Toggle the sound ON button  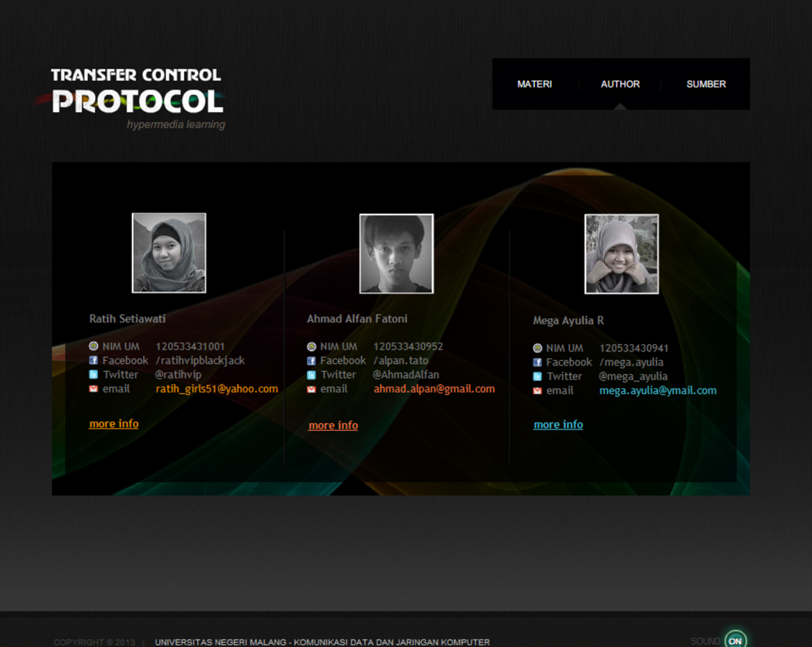[735, 640]
